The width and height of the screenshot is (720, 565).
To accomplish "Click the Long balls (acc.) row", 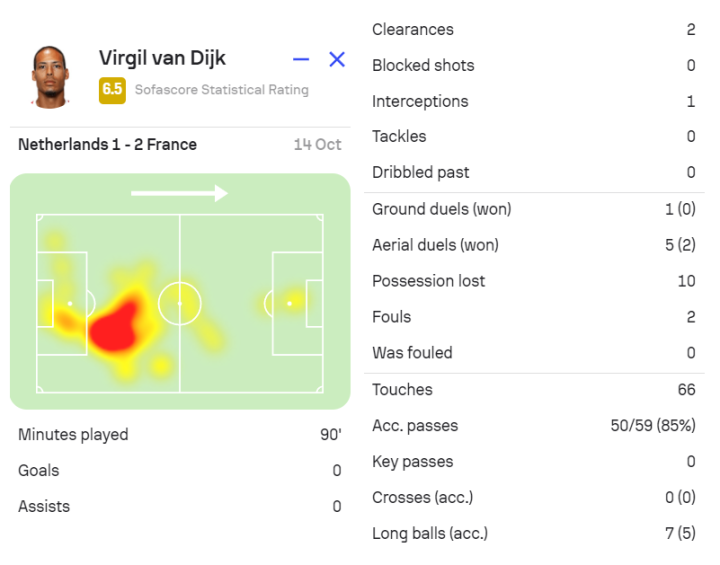I will pos(533,534).
